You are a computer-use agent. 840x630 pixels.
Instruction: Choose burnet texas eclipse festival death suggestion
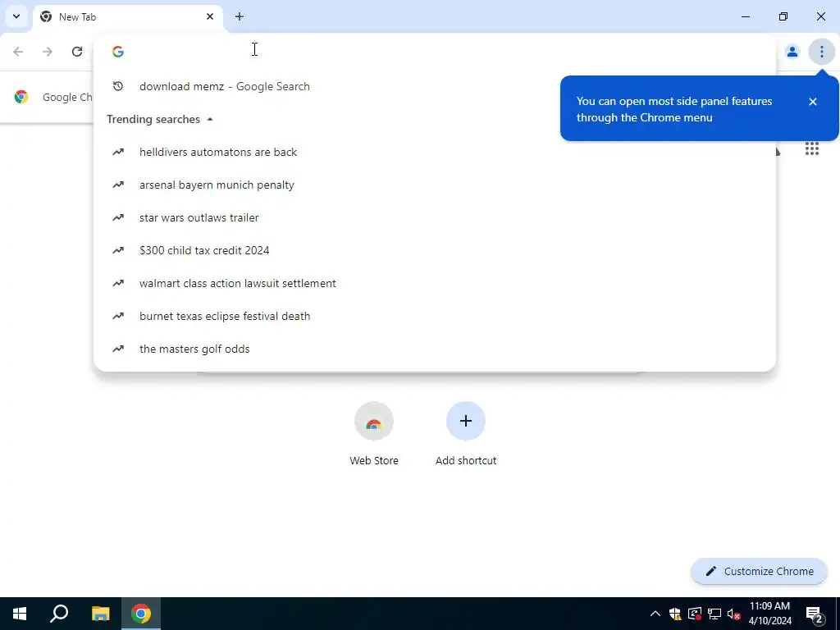[435, 316]
